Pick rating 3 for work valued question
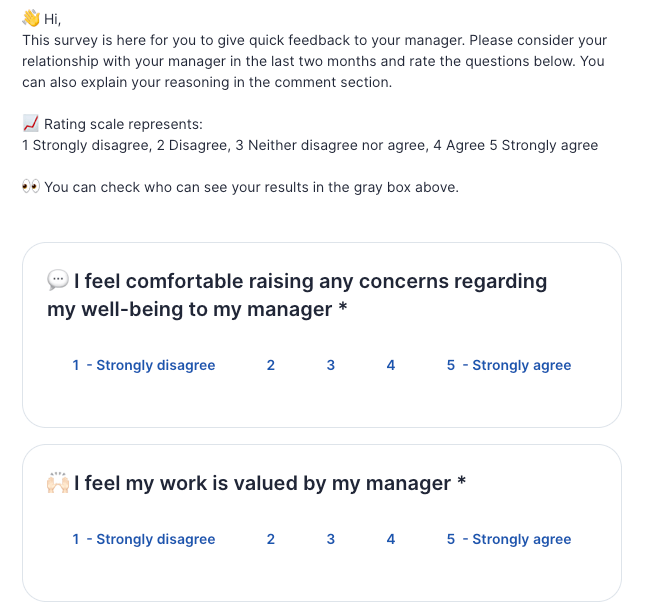Image resolution: width=653 pixels, height=612 pixels. point(330,539)
